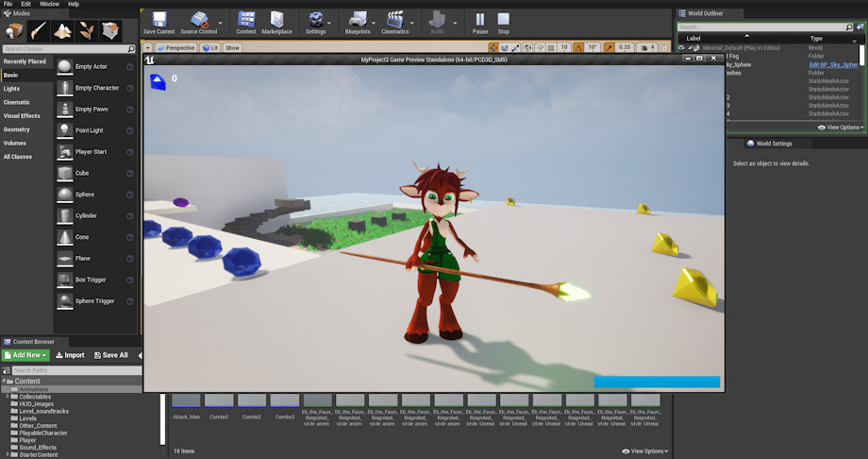Click Save All in Content Browser
This screenshot has width=868, height=459.
[x=111, y=355]
